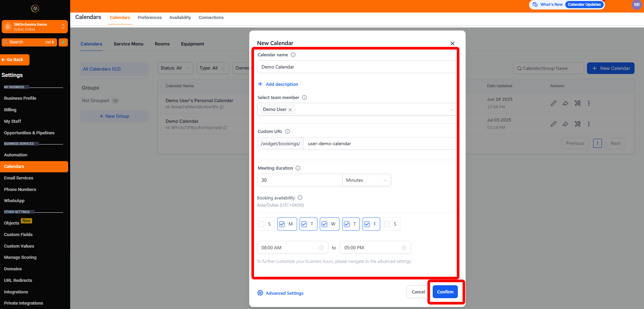The height and width of the screenshot is (309, 644).
Task: Open advanced tools icon for Demo Calendar row
Action: click(578, 123)
